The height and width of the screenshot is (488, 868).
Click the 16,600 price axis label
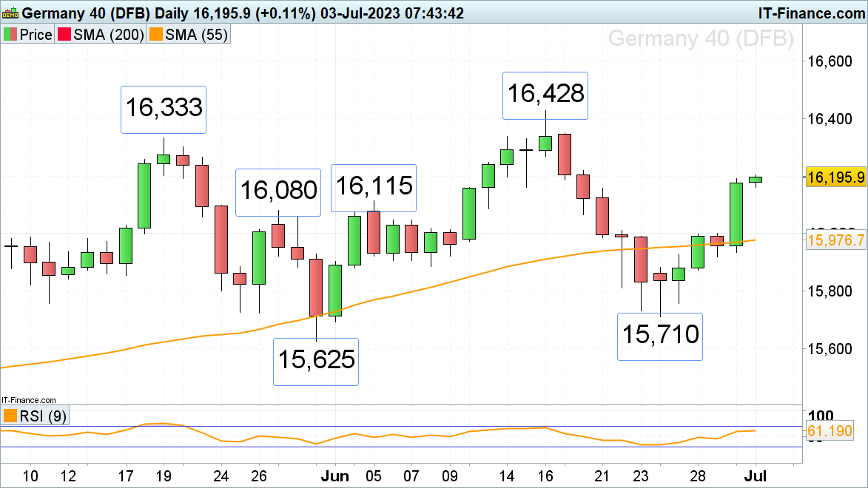point(830,61)
